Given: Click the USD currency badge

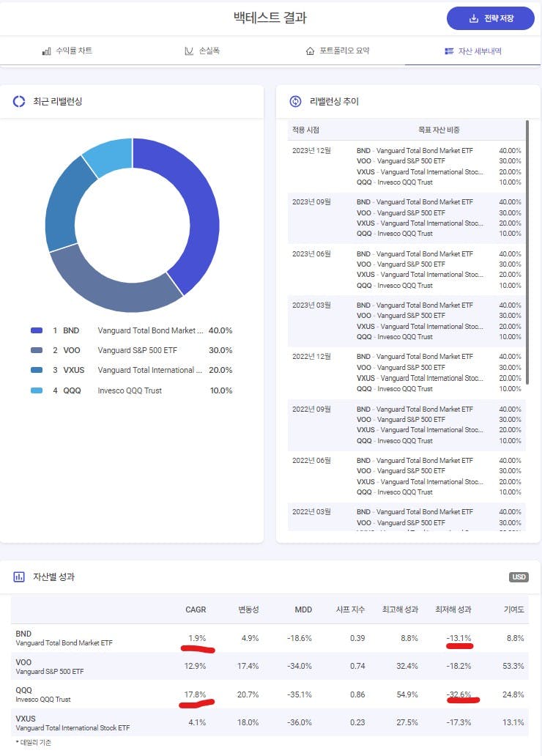Looking at the screenshot, I should 519,577.
